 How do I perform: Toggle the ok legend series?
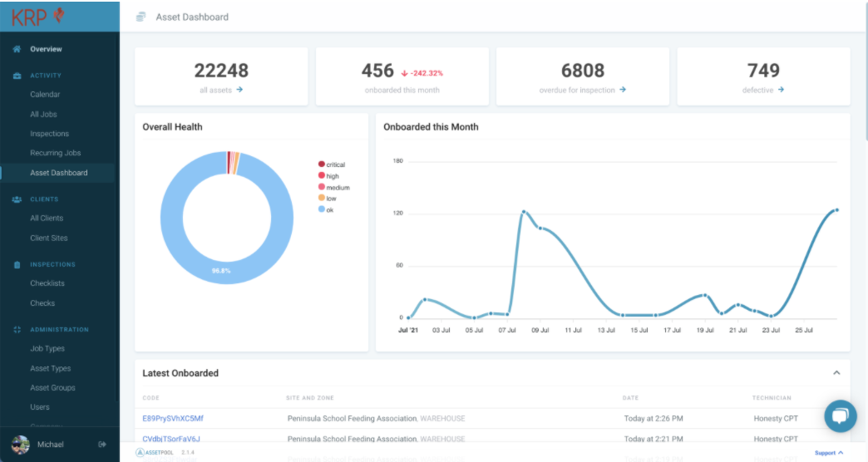pos(326,209)
